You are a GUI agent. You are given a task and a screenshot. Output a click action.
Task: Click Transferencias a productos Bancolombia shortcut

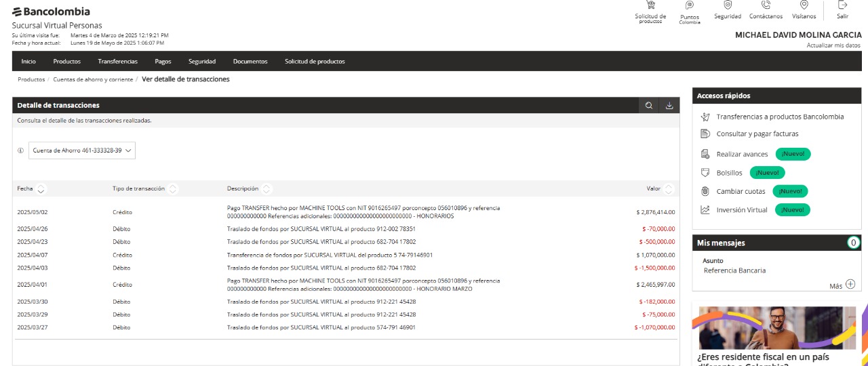(x=780, y=117)
